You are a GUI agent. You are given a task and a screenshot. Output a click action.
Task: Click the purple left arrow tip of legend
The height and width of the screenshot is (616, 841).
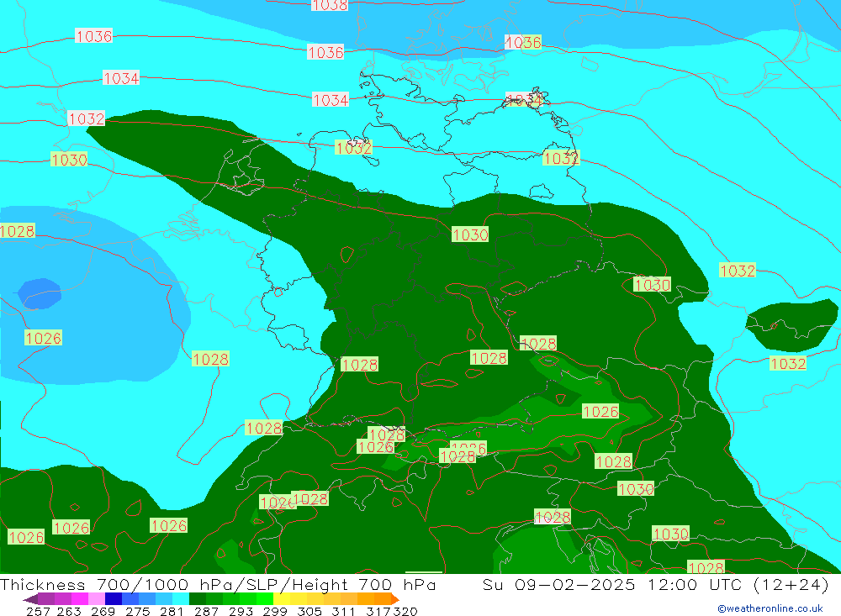pyautogui.click(x=29, y=599)
